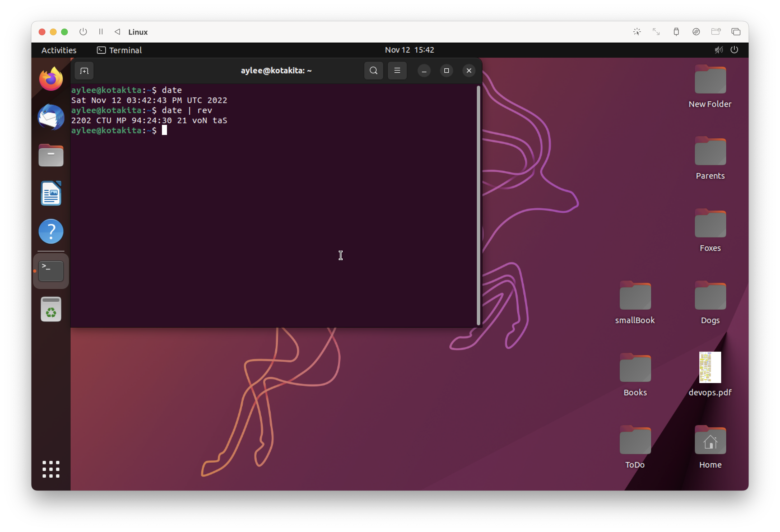Pause the Linux virtual machine
The image size is (780, 532).
(x=101, y=32)
